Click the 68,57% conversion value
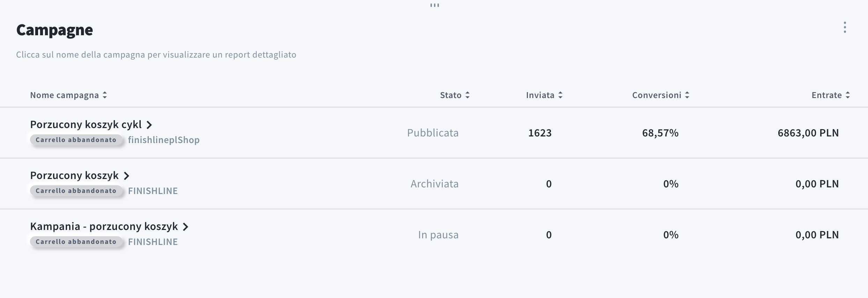868x298 pixels. (660, 133)
